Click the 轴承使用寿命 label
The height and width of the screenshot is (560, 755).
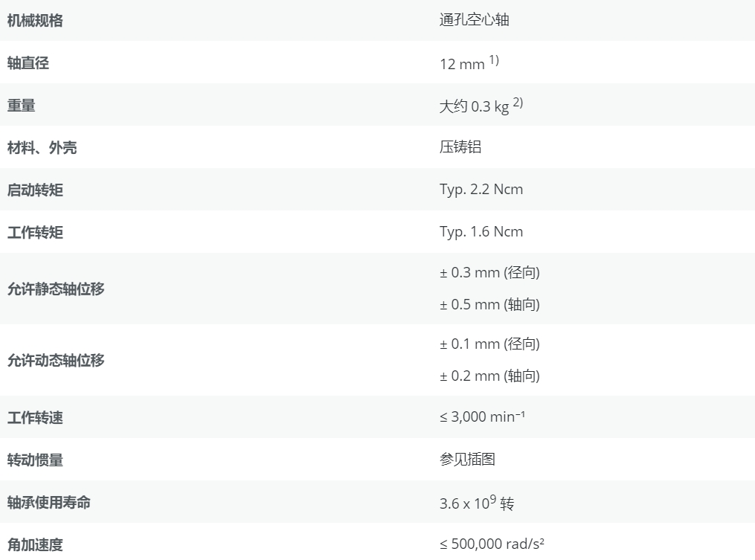49,503
